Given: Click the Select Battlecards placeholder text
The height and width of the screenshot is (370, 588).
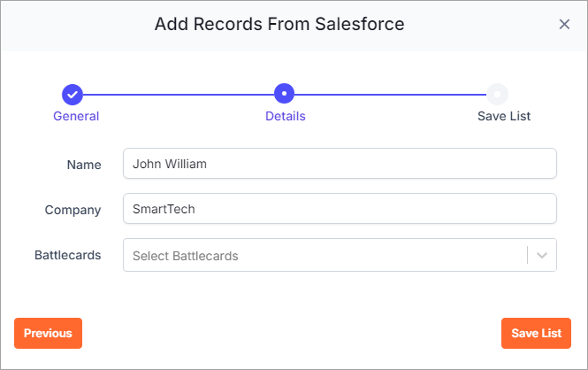Looking at the screenshot, I should coord(186,256).
